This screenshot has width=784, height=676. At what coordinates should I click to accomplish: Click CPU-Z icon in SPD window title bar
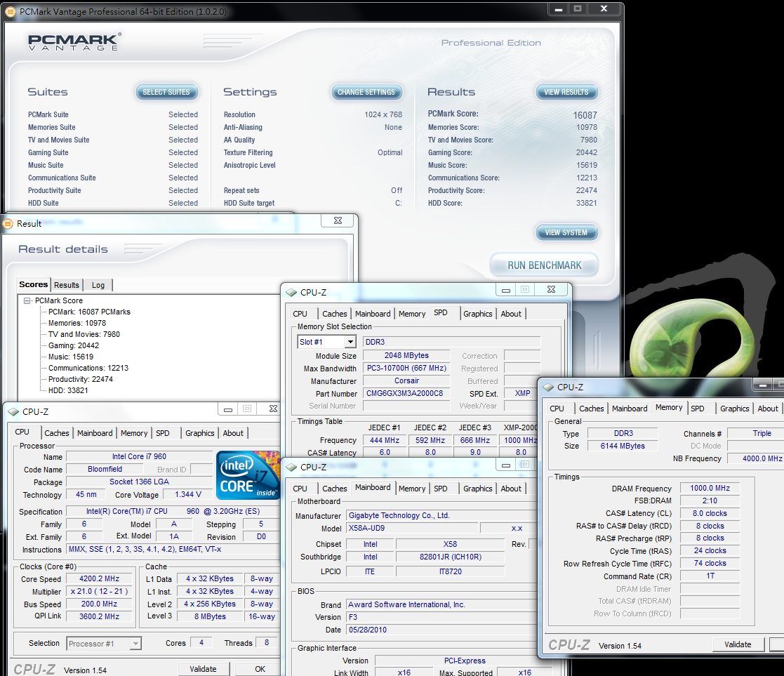coord(291,293)
